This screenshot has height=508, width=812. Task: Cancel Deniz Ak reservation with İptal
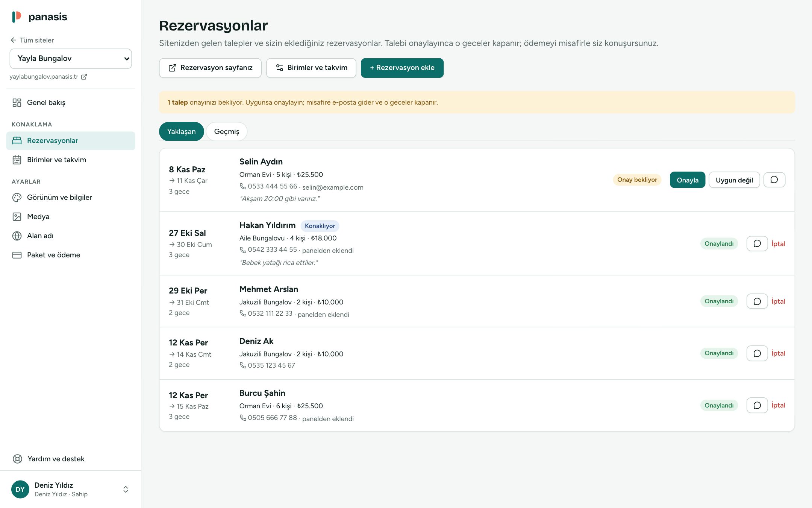[x=778, y=353]
